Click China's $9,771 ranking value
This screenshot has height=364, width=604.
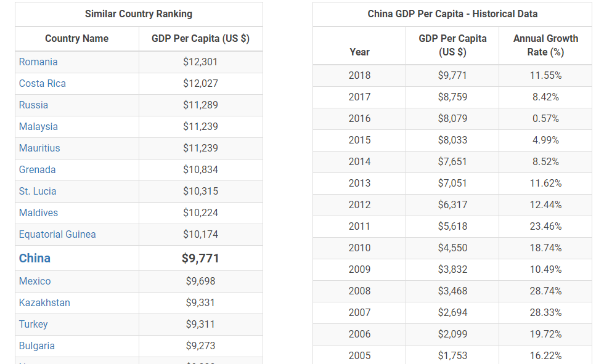coord(200,258)
